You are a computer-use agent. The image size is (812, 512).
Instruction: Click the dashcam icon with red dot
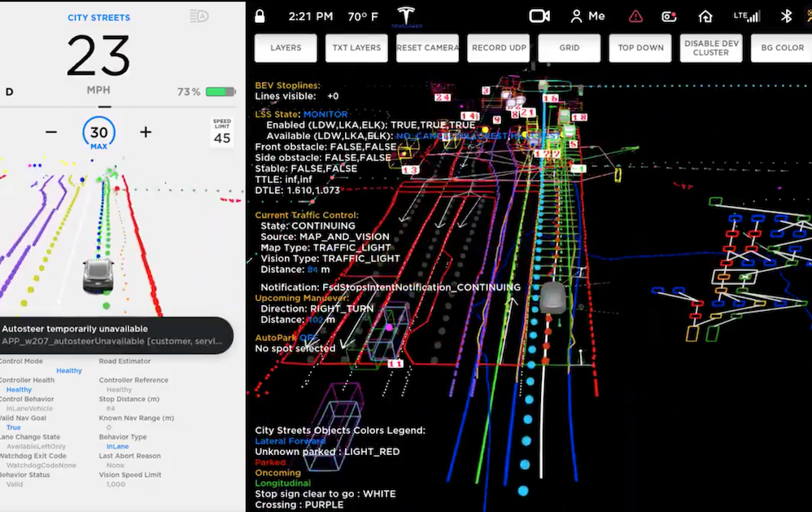(x=670, y=15)
